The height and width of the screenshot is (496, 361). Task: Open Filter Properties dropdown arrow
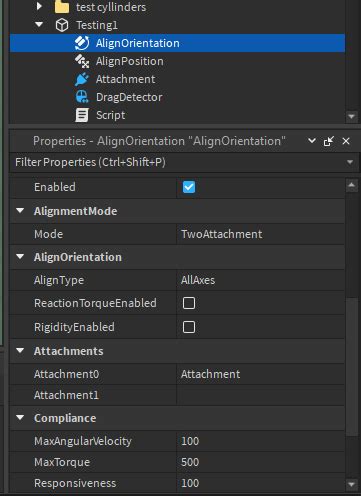[350, 162]
